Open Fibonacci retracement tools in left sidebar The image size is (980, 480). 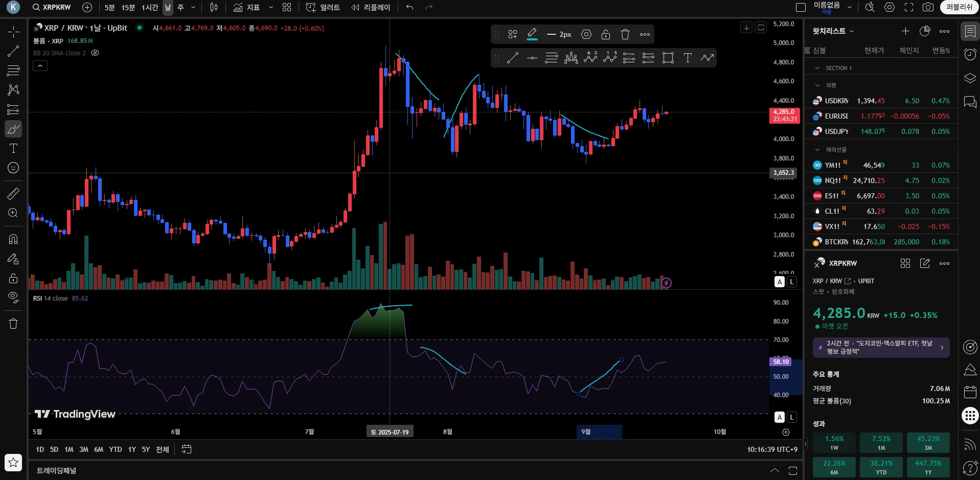click(13, 71)
